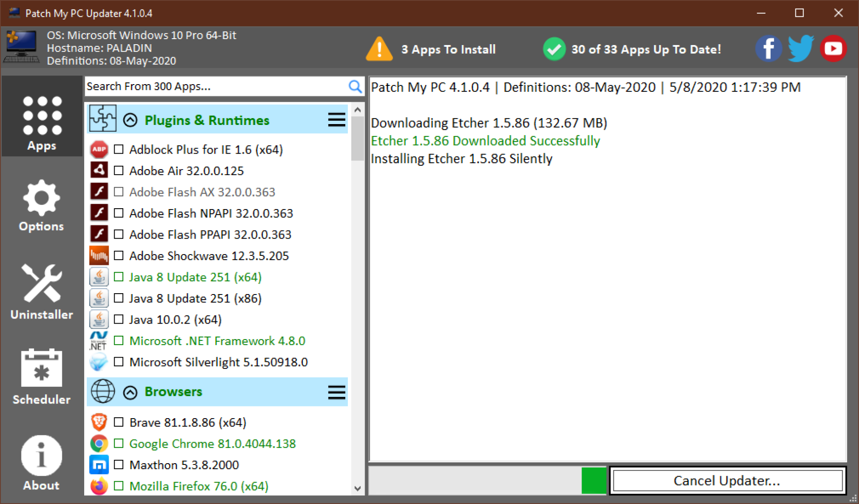859x504 pixels.
Task: Click the green up-to-date checkmark icon
Action: pos(554,49)
